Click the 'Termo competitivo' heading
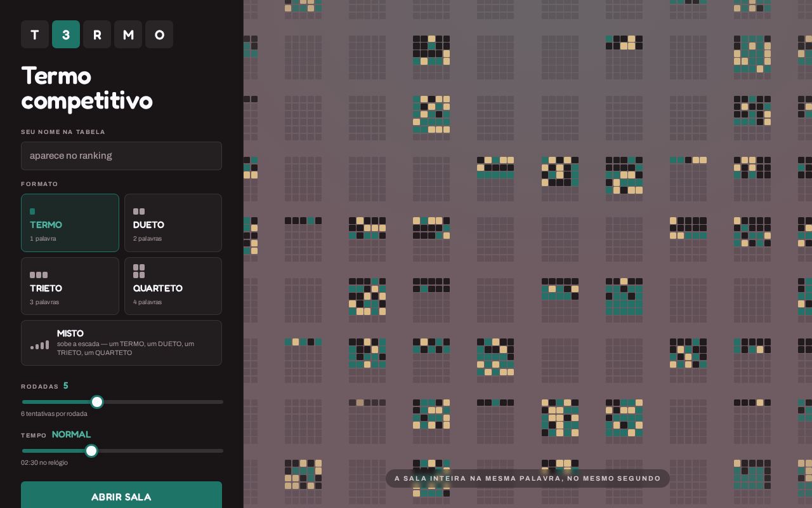This screenshot has width=812, height=508. tap(87, 88)
